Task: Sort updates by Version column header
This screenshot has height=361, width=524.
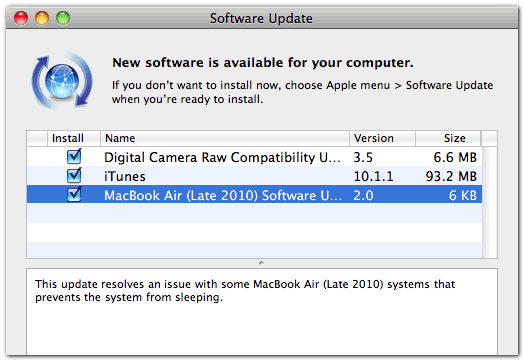Action: click(x=382, y=138)
